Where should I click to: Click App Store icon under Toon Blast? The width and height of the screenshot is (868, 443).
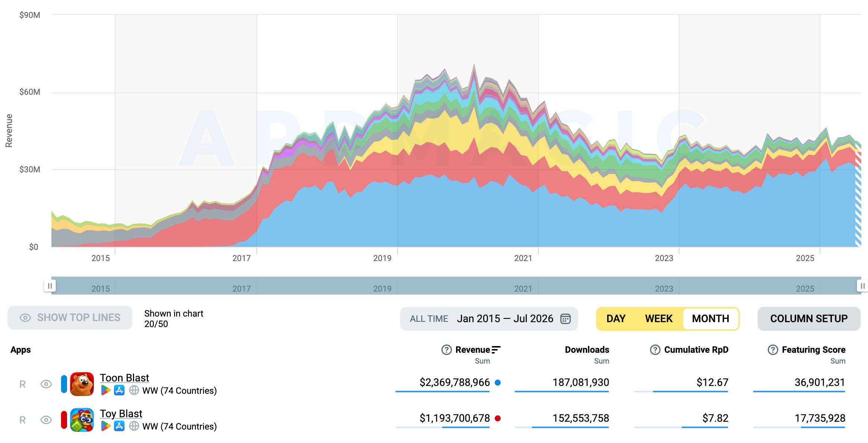tap(119, 390)
